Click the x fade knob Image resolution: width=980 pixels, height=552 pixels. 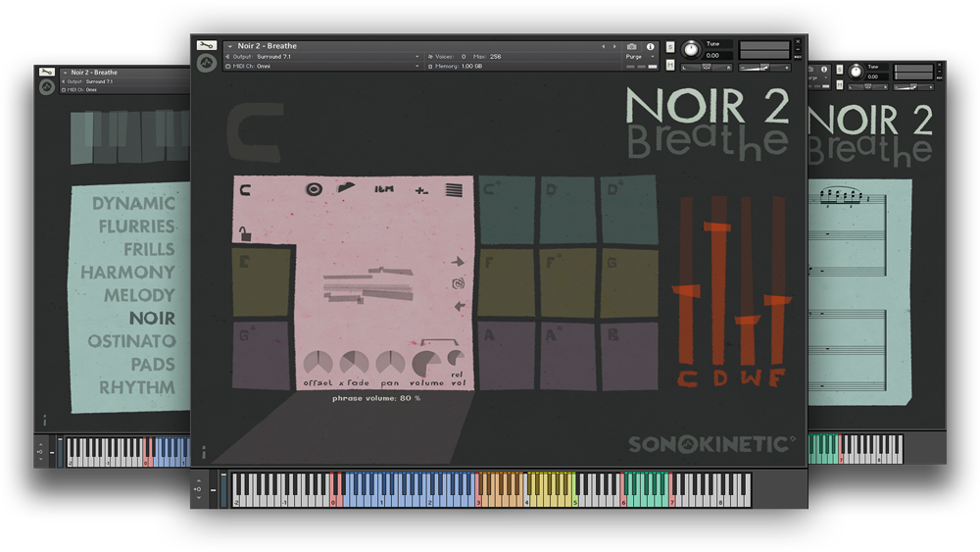coord(354,363)
